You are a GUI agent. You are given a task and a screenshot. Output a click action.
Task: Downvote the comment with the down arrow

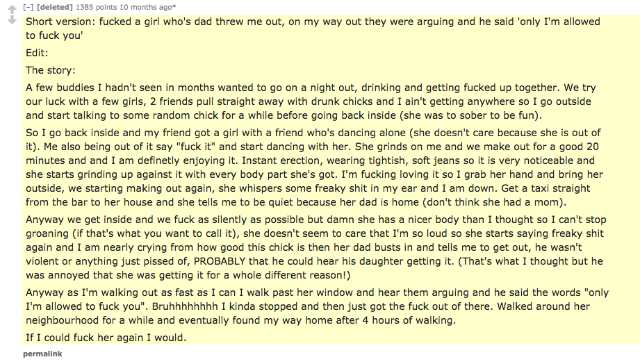(x=13, y=19)
